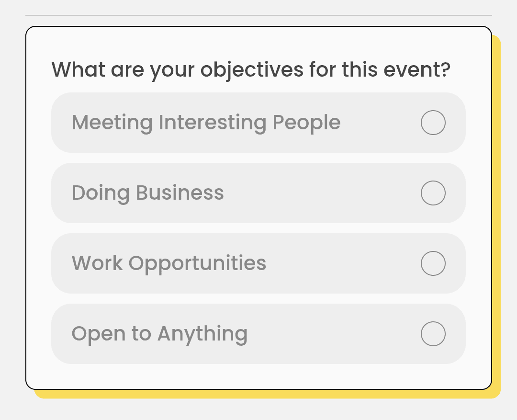Click the word 'Doing' in the second option
The width and height of the screenshot is (517, 420).
coord(101,193)
